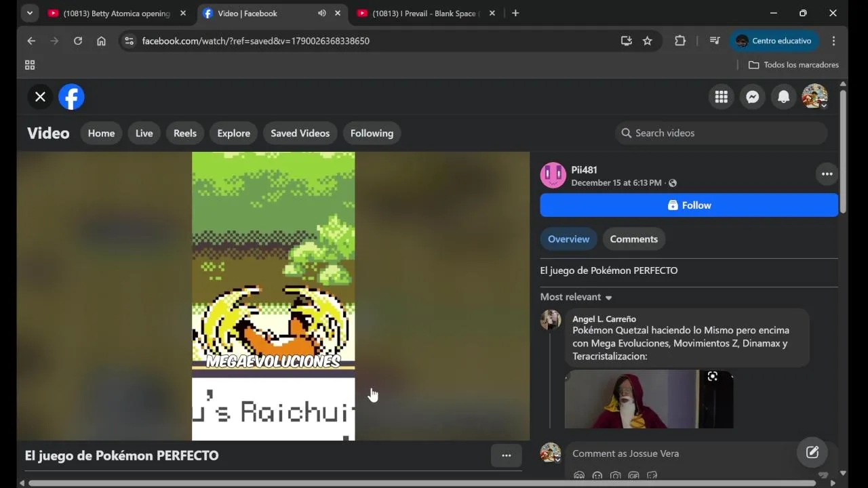This screenshot has height=488, width=868.
Task: Attach a photo with the camera icon
Action: tap(616, 476)
